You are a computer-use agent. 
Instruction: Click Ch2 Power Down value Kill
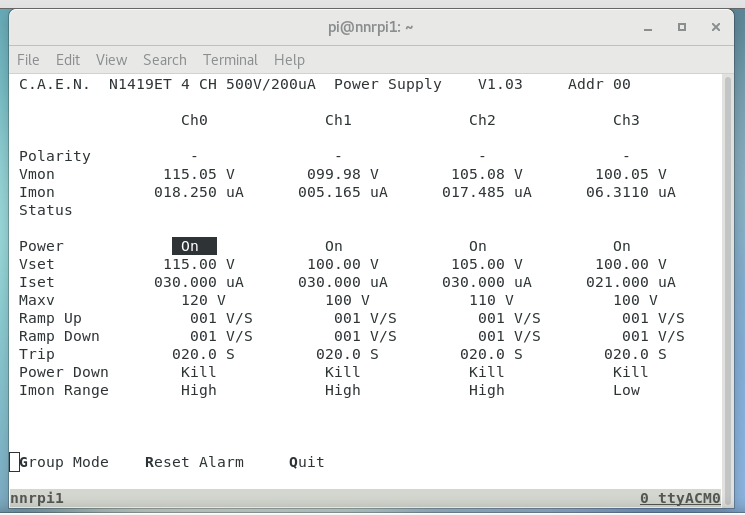pyautogui.click(x=487, y=372)
